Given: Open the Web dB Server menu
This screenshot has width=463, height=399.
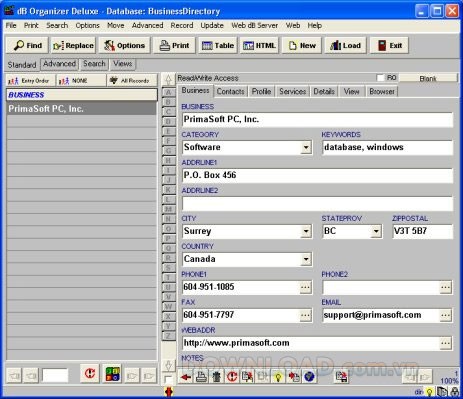Looking at the screenshot, I should coord(254,25).
